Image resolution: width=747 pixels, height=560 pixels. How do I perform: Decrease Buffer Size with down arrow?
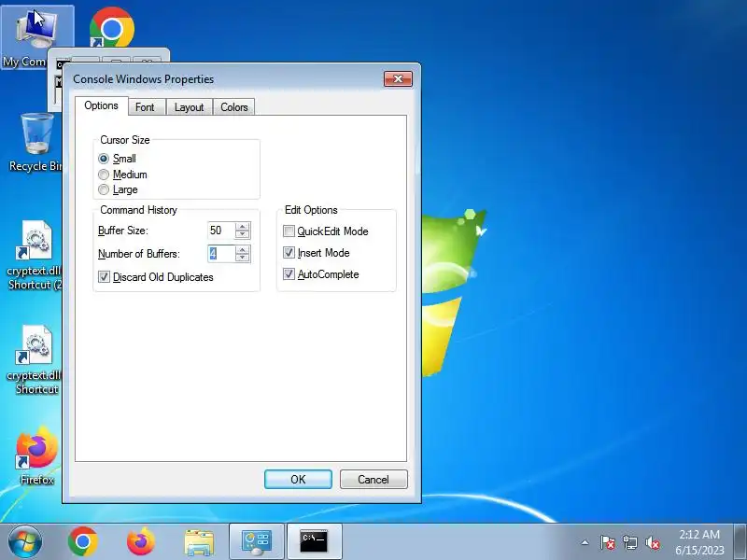[x=243, y=234]
